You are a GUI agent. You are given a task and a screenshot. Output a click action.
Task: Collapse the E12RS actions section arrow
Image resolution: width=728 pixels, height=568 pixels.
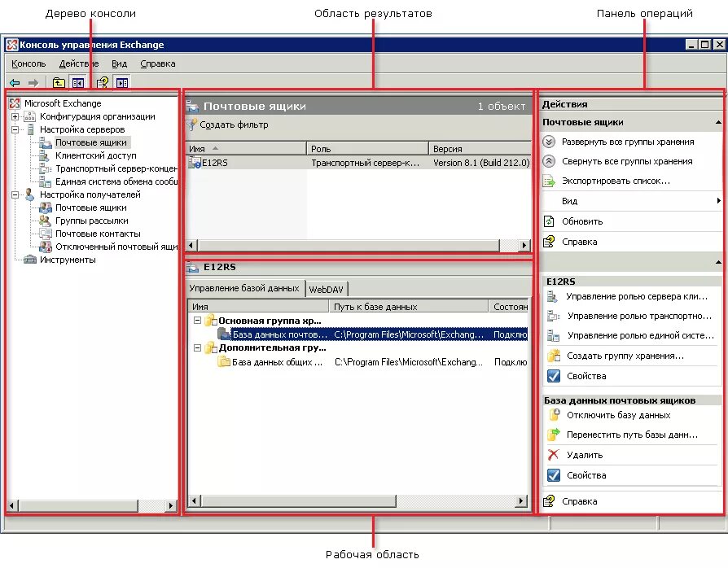(718, 263)
